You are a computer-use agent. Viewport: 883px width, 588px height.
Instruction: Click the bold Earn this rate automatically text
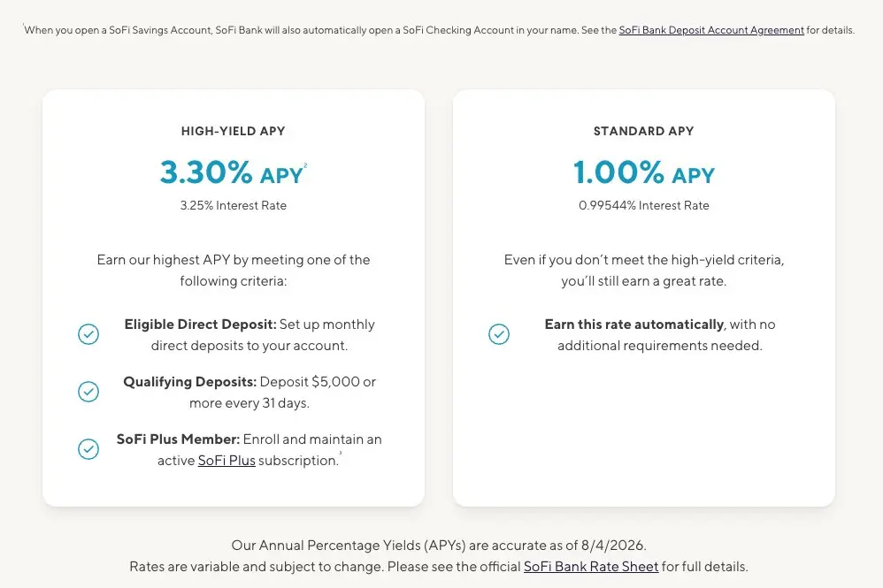[633, 325]
